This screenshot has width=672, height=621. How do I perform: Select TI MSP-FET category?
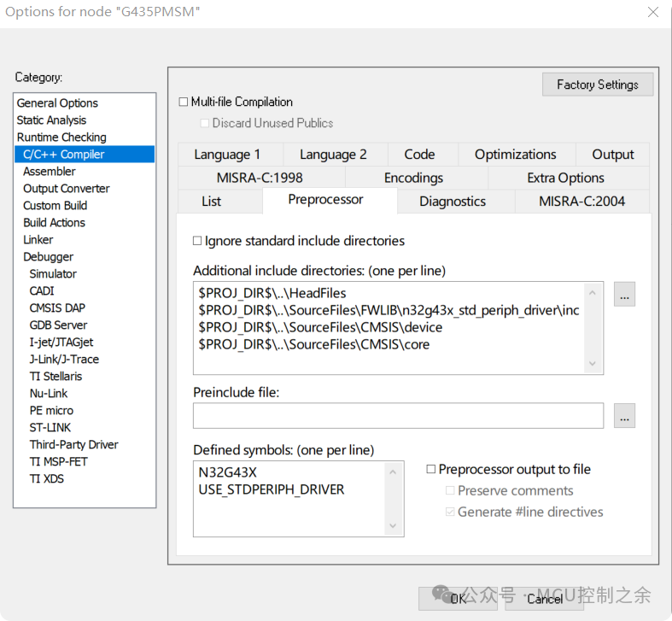(x=85, y=461)
